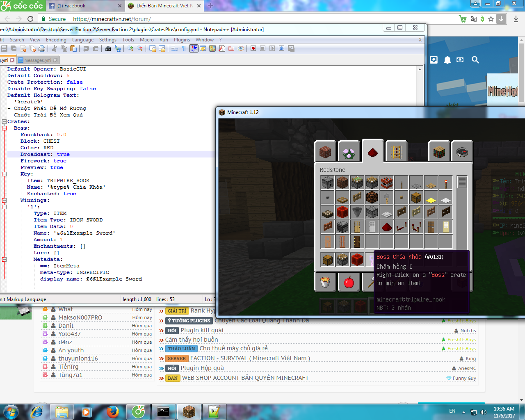Open the 'Plugin kill quái' forum thread
Screen dimensions: 525x420
point(202,330)
